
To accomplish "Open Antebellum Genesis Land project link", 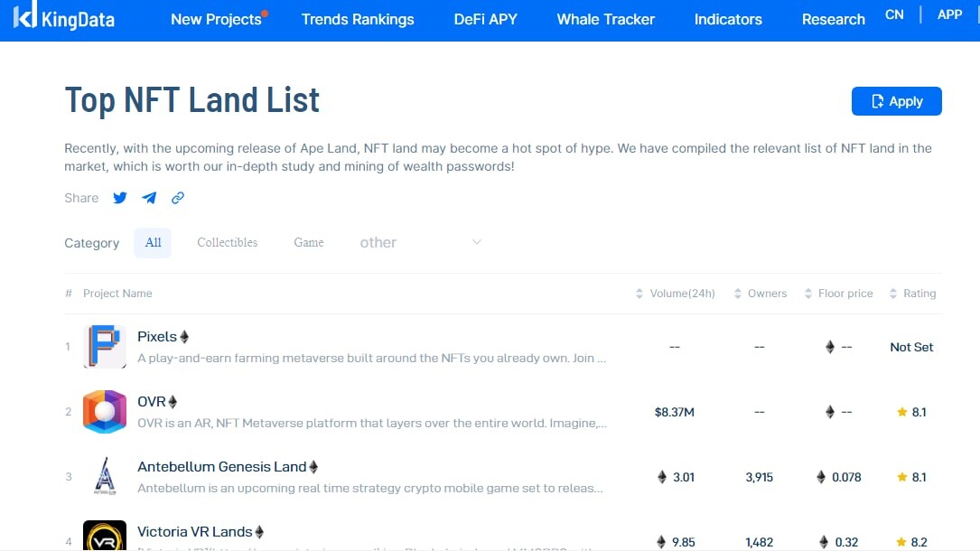I will pos(222,467).
